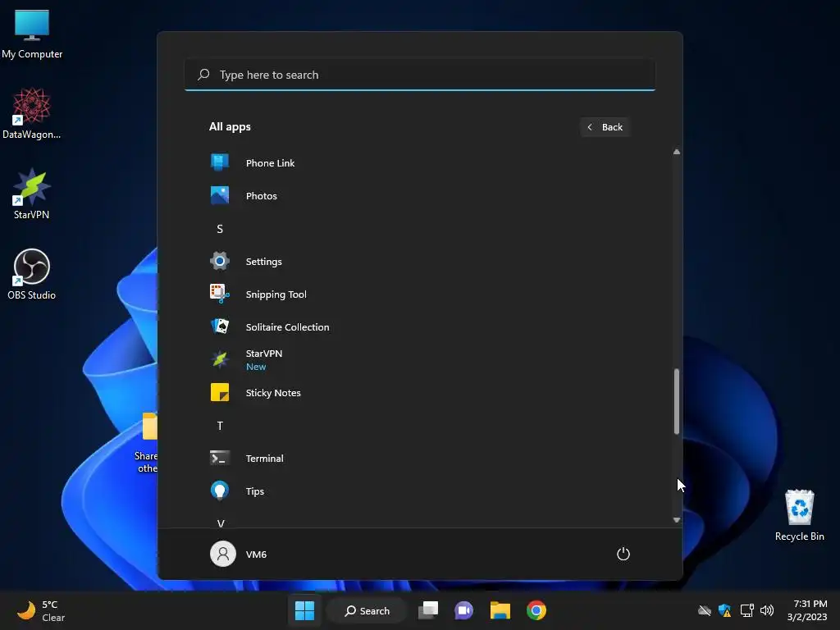The height and width of the screenshot is (630, 840).
Task: Click 'Phone Link' text label
Action: 270,163
